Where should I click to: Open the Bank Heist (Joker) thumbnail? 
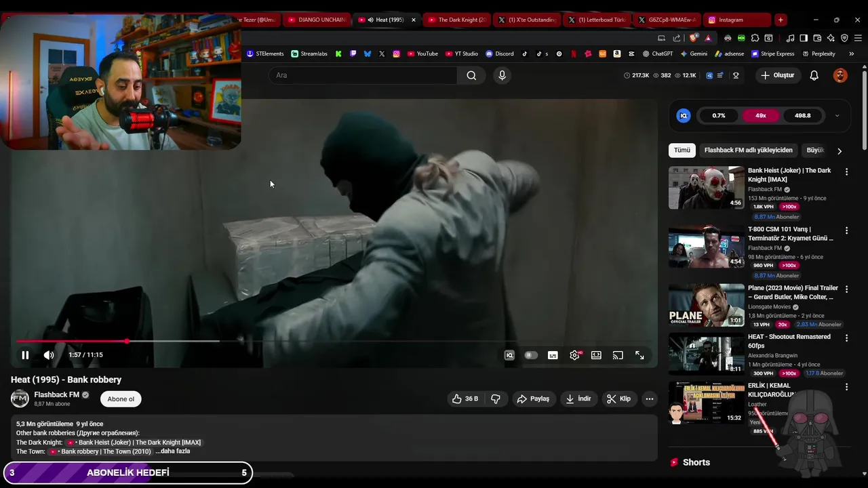pyautogui.click(x=707, y=188)
